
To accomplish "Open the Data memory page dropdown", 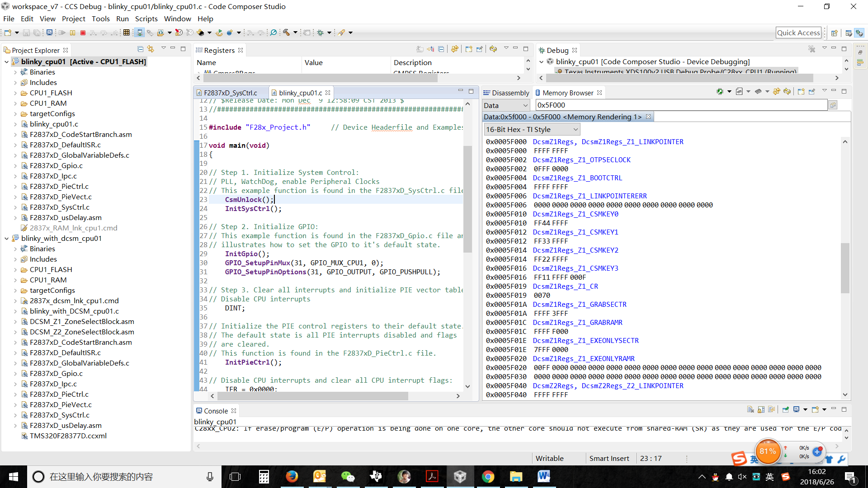I will 506,105.
